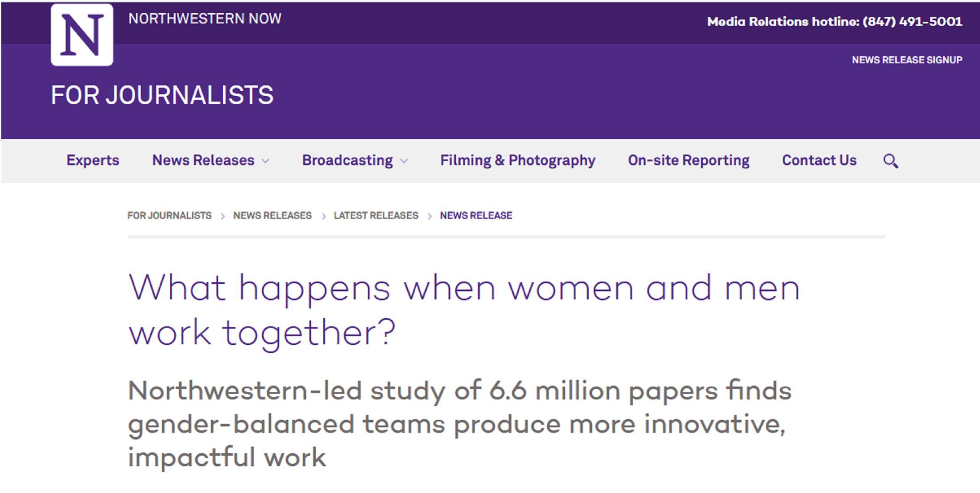Go to the News Releases breadcrumb
Viewport: 980px width, 493px height.
click(x=272, y=216)
